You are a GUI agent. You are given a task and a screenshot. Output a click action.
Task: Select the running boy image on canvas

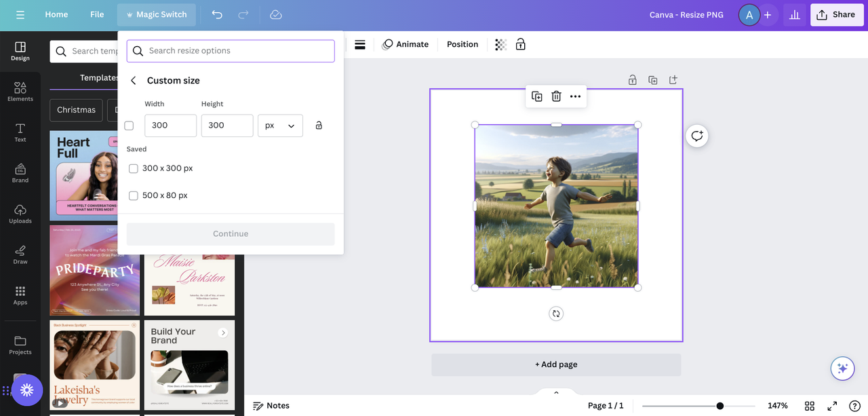tap(556, 206)
